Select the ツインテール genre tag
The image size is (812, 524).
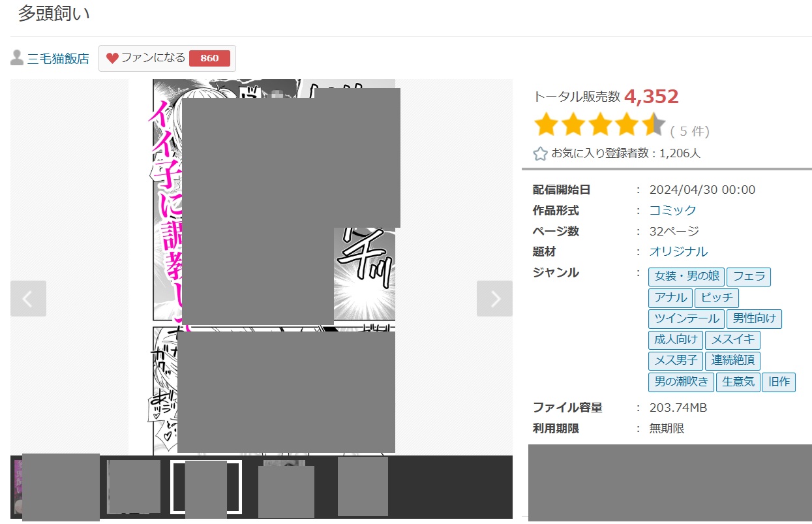[685, 318]
